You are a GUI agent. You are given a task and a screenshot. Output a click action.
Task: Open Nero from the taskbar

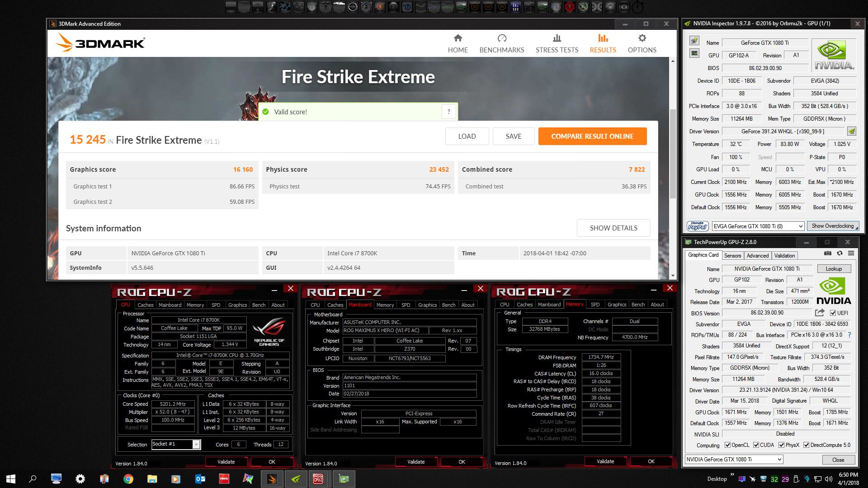(224, 479)
